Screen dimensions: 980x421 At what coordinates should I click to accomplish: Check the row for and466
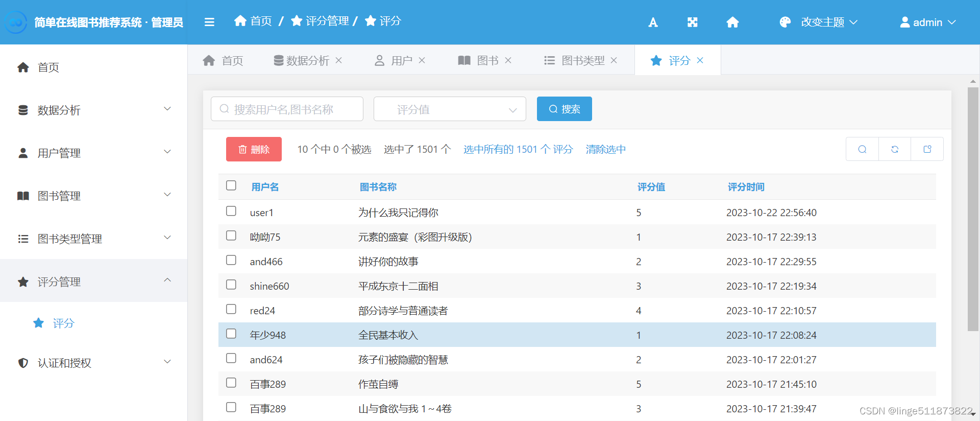coord(231,260)
